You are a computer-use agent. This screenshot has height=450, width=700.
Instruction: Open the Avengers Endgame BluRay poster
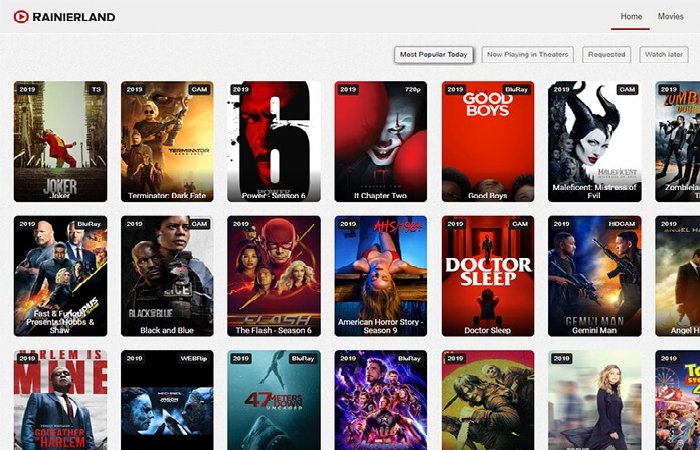pos(380,400)
